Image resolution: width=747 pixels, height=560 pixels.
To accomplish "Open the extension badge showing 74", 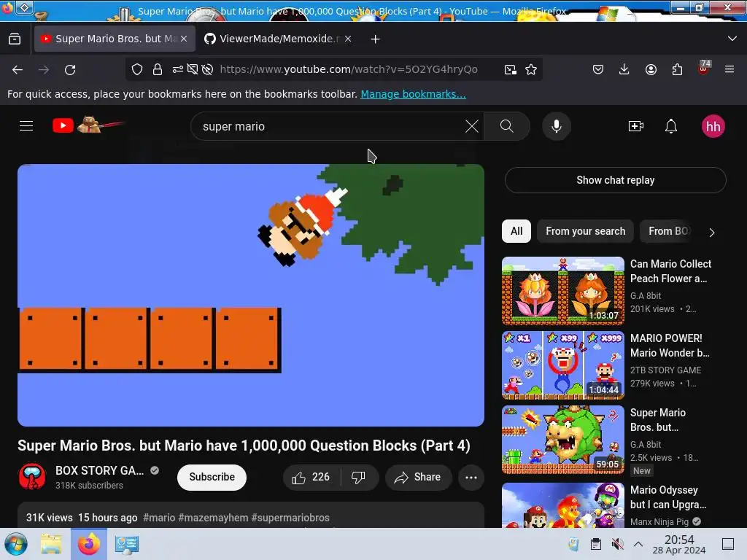I will 704,69.
